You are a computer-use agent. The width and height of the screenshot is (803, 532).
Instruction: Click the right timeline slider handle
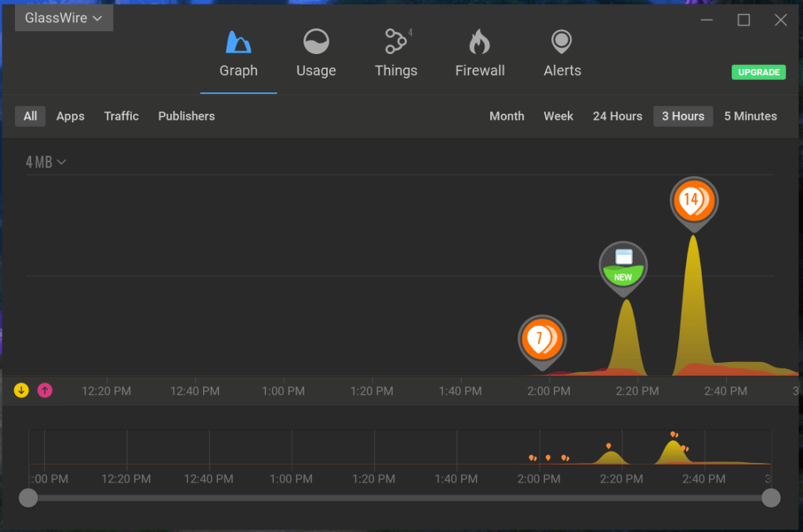(x=771, y=498)
